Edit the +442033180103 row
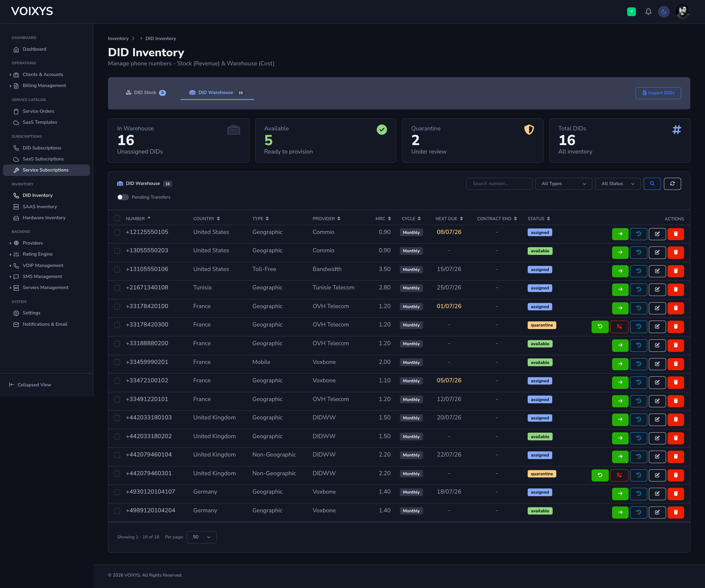Viewport: 705px width, 588px height. click(657, 419)
